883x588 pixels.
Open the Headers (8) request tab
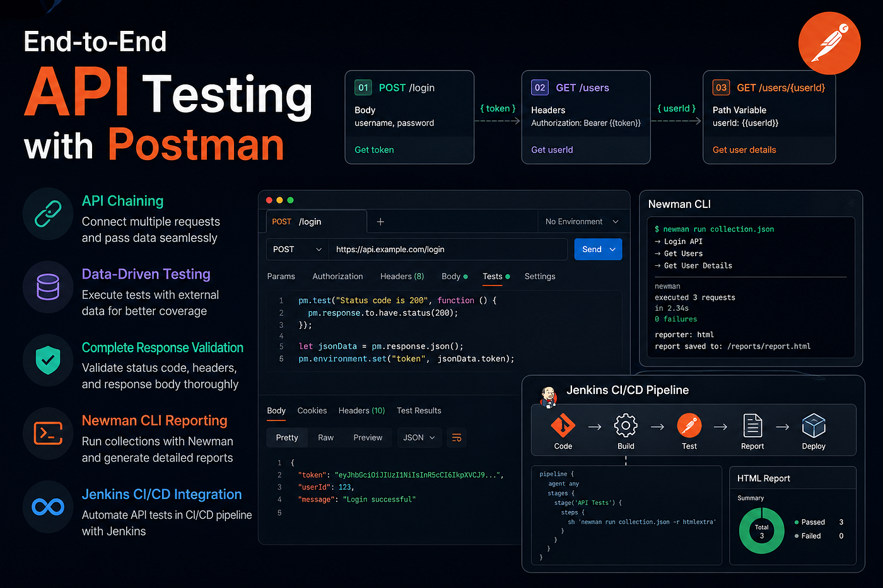pos(402,276)
